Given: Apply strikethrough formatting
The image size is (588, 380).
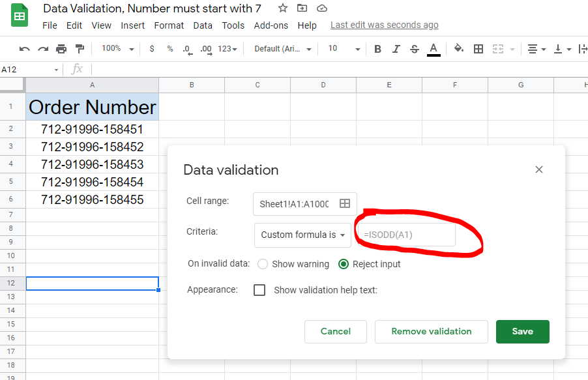Looking at the screenshot, I should coord(415,48).
